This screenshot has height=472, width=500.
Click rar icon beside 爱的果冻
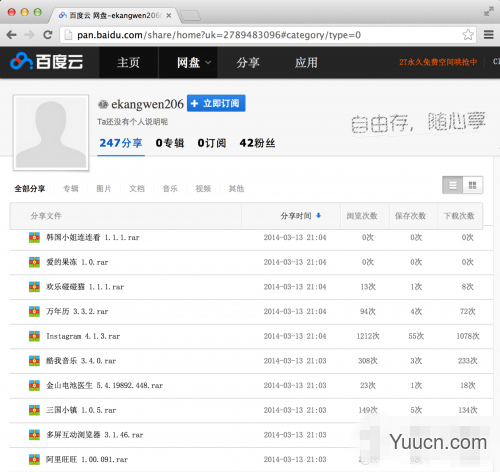coord(34,262)
